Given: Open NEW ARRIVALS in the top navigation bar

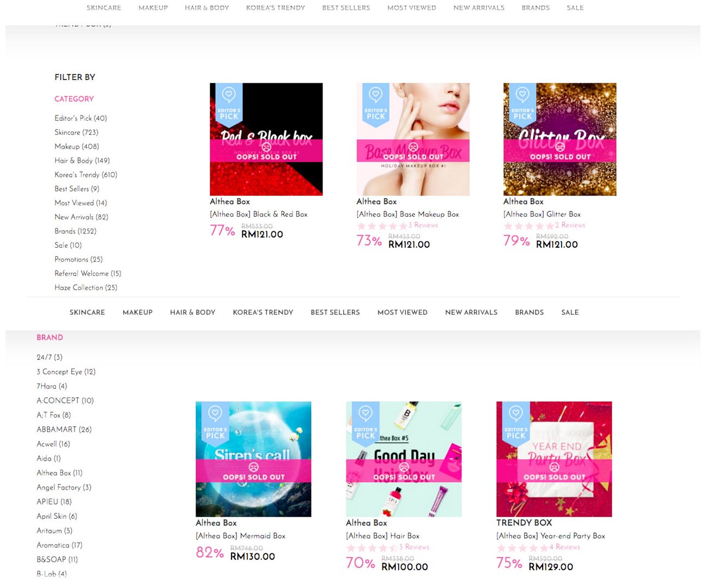Looking at the screenshot, I should pos(479,8).
